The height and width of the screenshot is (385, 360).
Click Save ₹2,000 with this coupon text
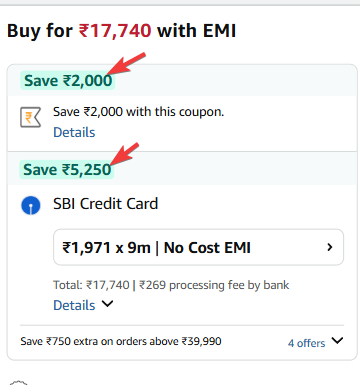tap(139, 112)
